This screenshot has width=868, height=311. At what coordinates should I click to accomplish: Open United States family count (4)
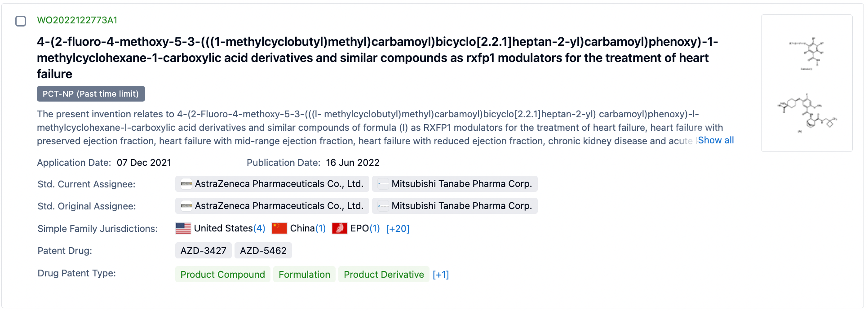[x=259, y=228]
